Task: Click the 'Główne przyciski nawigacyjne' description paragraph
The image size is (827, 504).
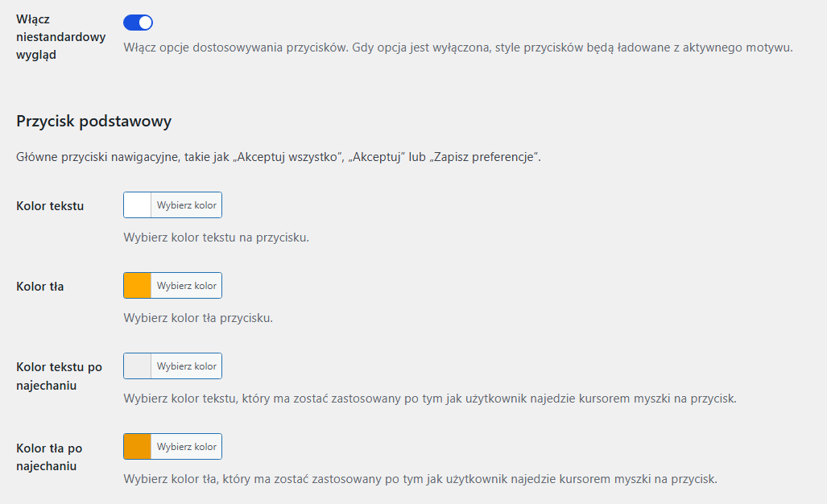Action: coord(279,157)
